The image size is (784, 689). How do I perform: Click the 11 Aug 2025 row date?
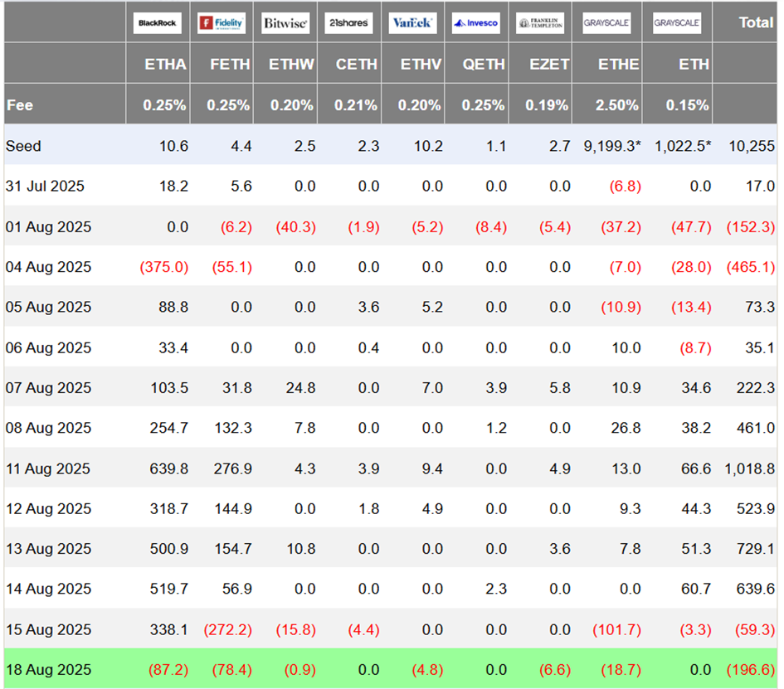coord(48,468)
